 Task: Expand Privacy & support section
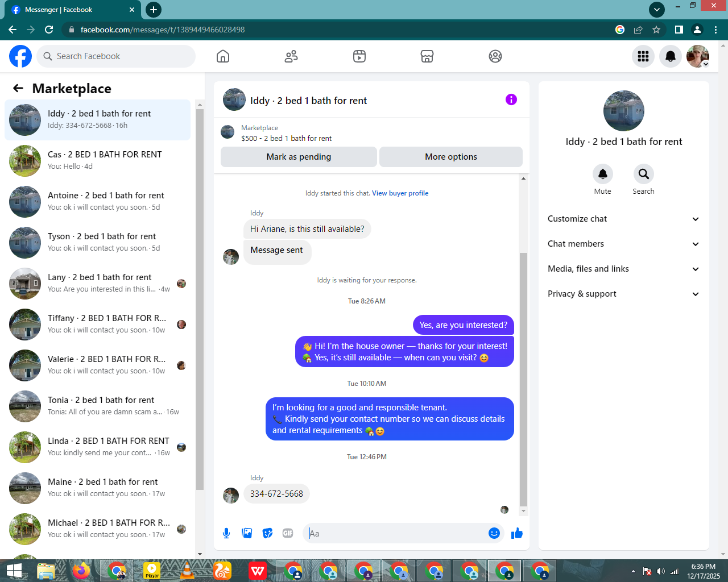624,294
